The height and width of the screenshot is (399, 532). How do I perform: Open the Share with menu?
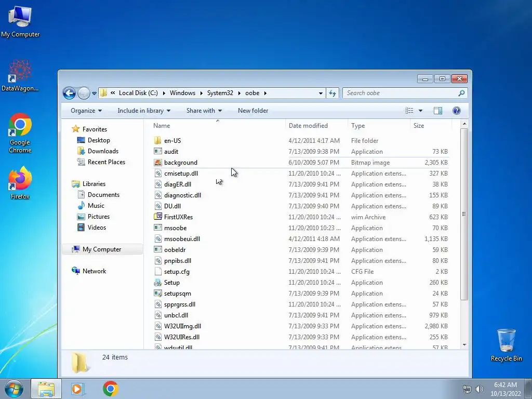pos(204,111)
